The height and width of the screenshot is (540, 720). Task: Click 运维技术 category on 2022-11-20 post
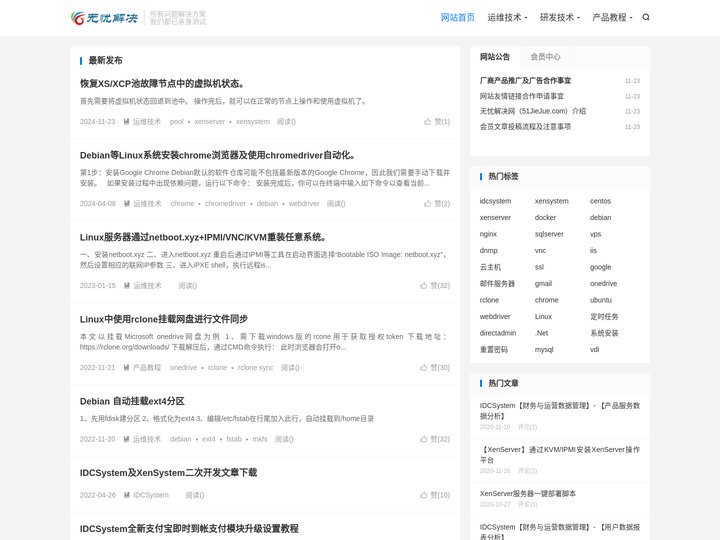147,439
